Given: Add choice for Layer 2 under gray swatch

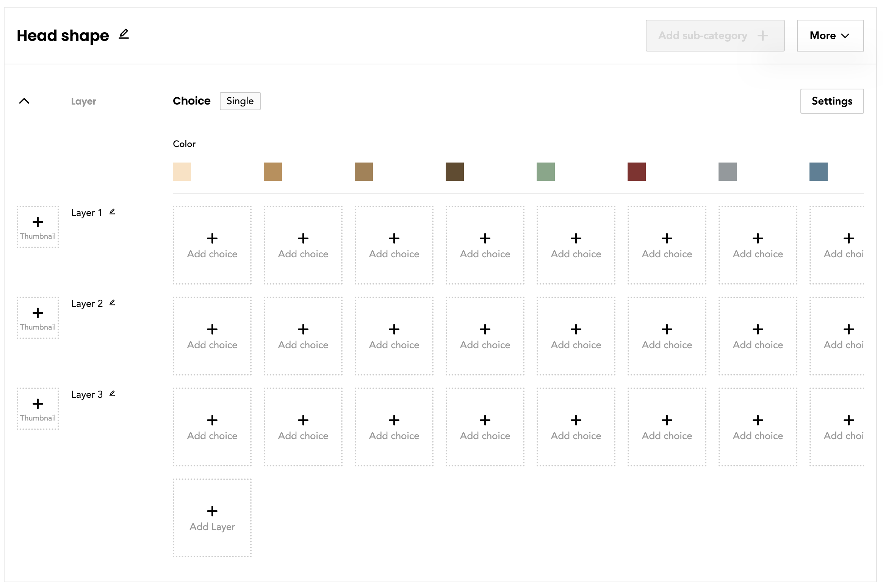Looking at the screenshot, I should coord(758,336).
